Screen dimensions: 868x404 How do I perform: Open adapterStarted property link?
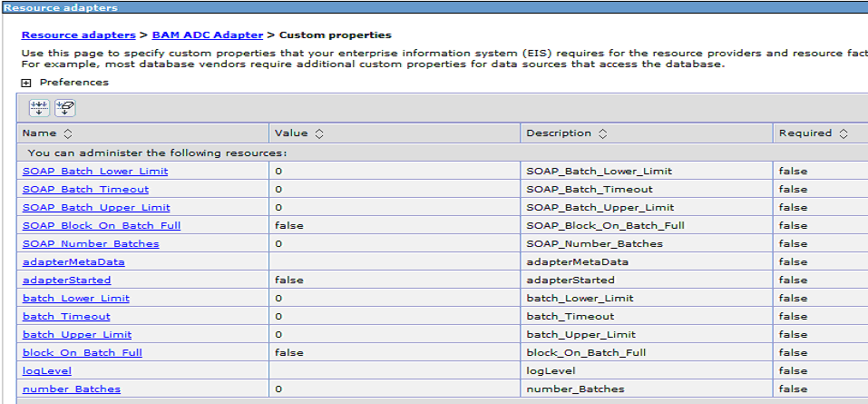(x=66, y=281)
